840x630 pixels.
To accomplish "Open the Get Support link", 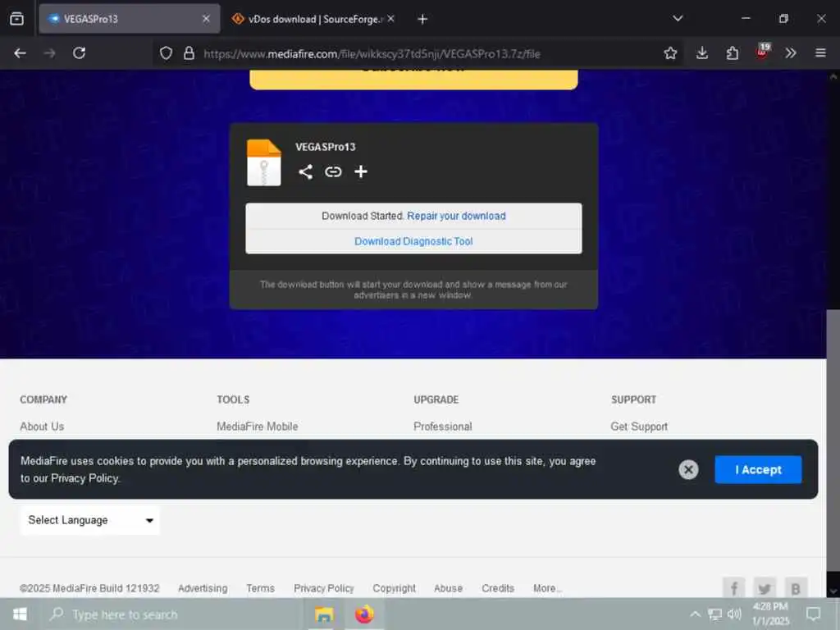I will tap(639, 427).
